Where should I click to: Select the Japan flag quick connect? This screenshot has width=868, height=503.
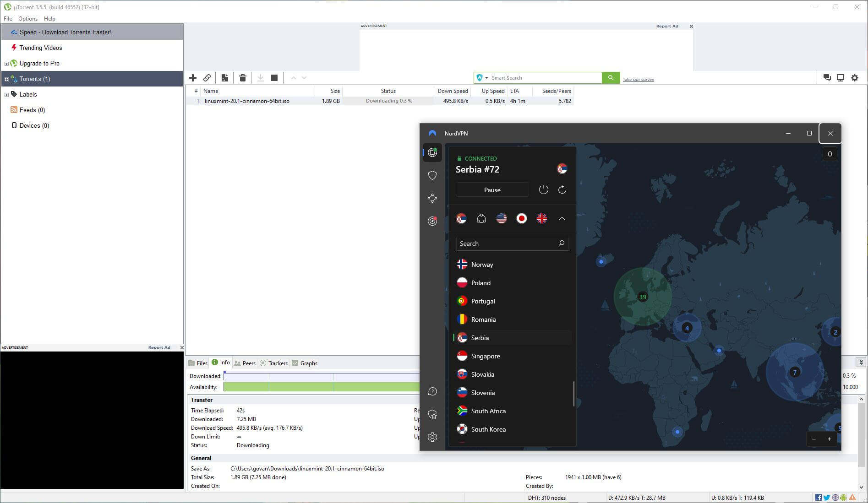(x=522, y=219)
